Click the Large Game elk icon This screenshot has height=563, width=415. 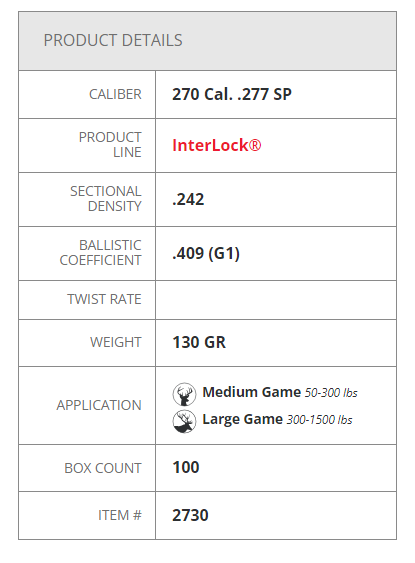(184, 421)
